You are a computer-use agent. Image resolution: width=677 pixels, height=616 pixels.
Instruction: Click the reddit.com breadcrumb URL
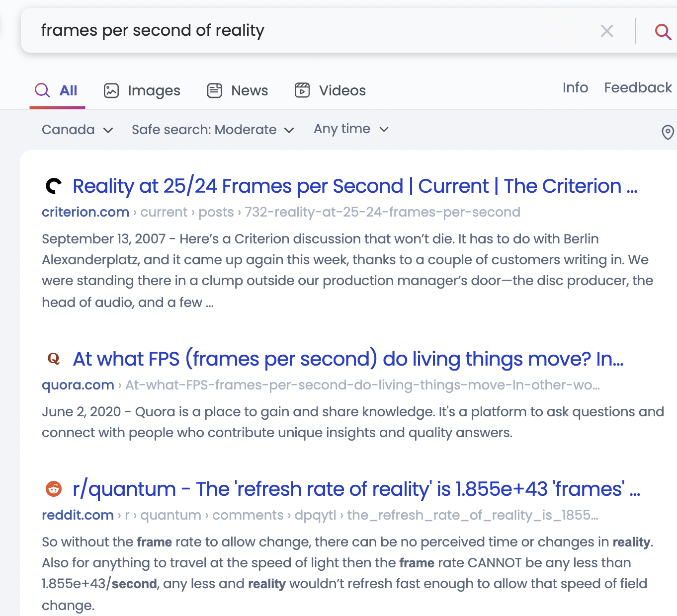[320, 515]
